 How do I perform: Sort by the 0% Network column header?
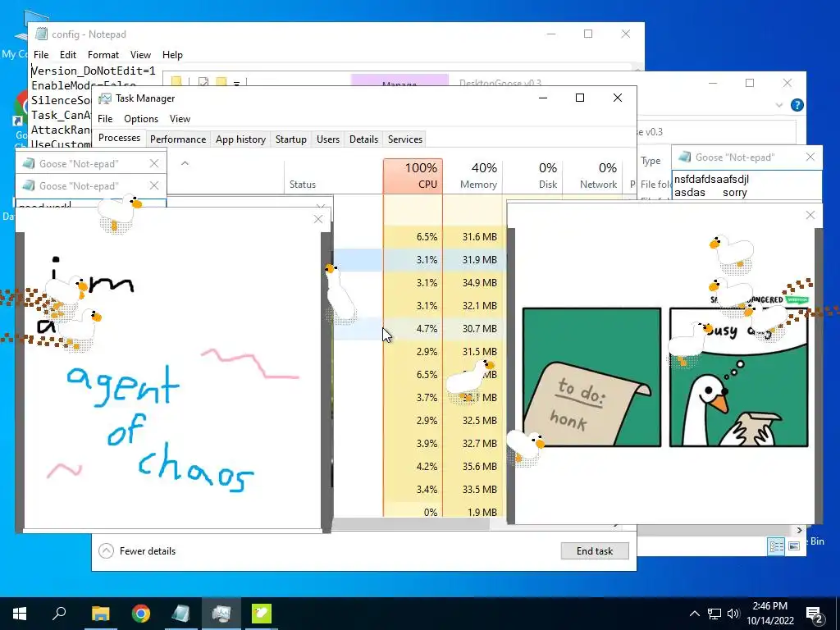point(593,176)
